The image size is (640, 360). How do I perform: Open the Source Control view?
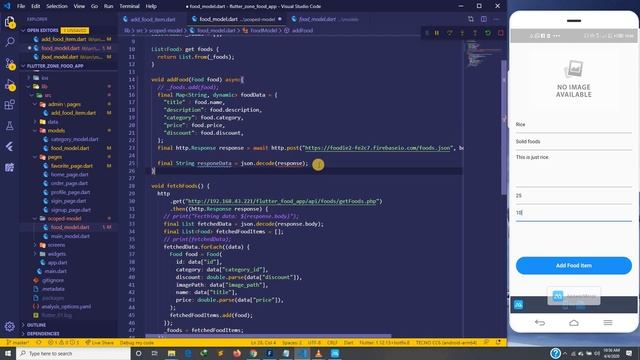[x=10, y=64]
